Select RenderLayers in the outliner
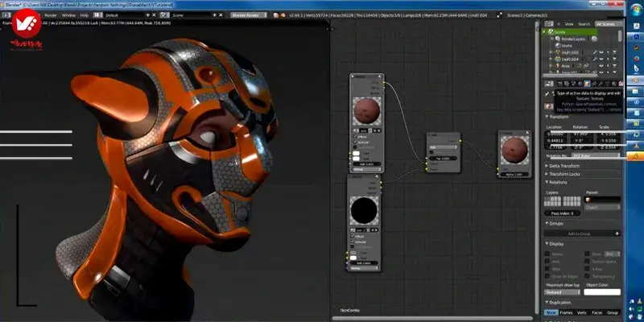The width and height of the screenshot is (644, 322). click(573, 39)
